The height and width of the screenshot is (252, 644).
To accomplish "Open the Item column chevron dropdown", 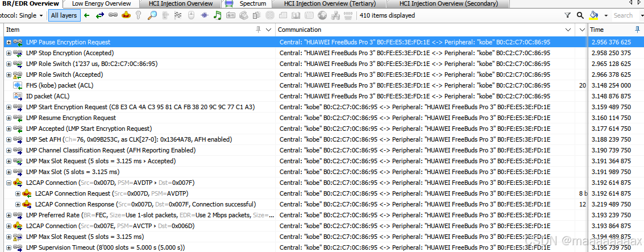I will [269, 30].
